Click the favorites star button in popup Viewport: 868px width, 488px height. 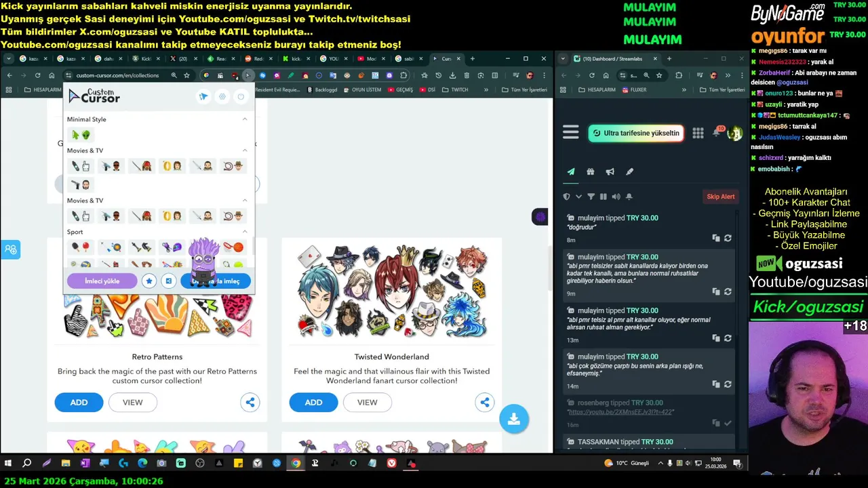[x=149, y=281]
